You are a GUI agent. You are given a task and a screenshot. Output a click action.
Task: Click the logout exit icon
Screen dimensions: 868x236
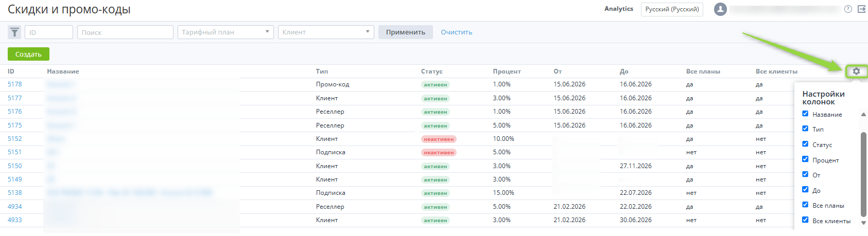[x=861, y=9]
